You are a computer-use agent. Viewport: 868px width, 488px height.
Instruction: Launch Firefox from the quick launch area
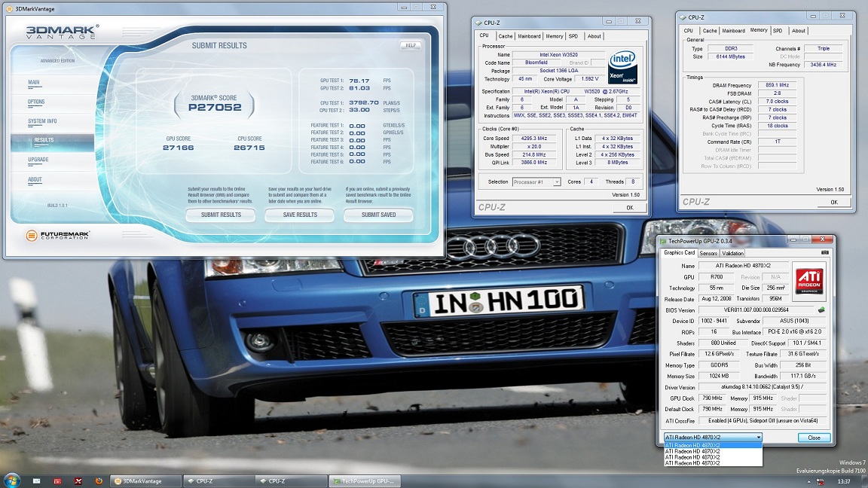[x=99, y=480]
